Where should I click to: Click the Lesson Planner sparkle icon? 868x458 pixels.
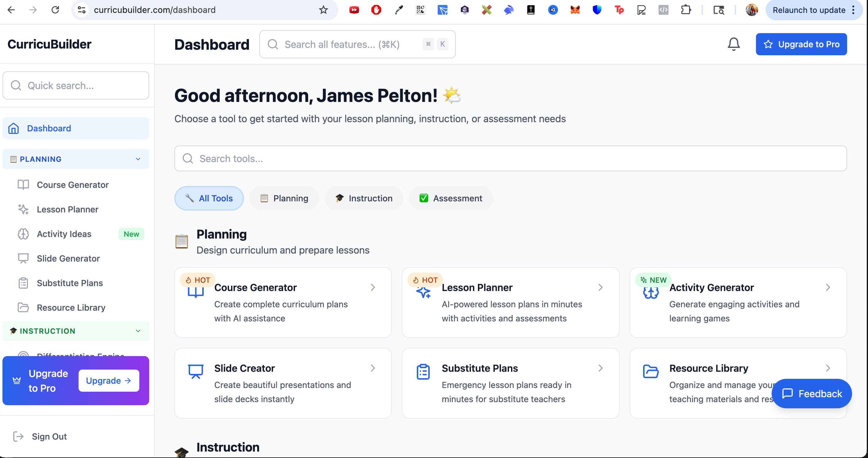[x=23, y=209]
